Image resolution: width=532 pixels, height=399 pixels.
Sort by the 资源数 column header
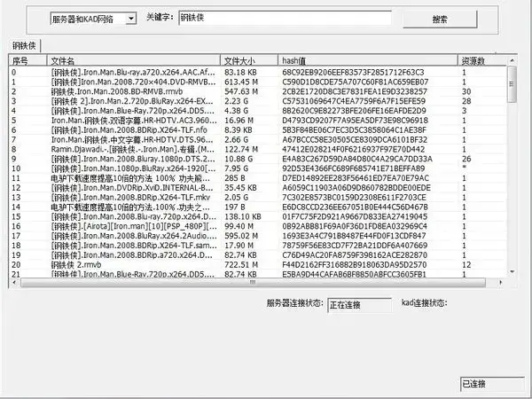pos(481,60)
